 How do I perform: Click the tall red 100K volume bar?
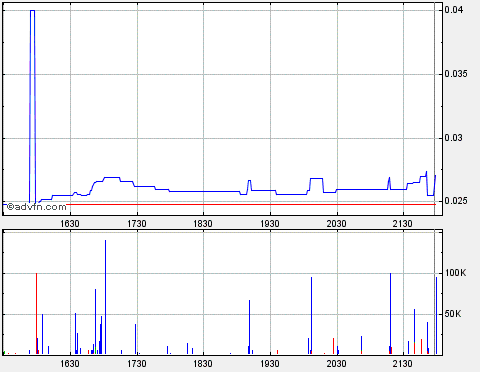point(36,313)
